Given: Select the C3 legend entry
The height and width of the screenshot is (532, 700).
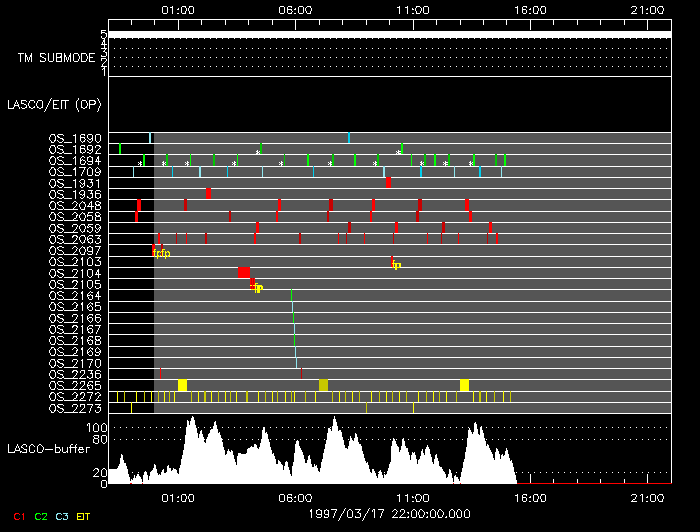Looking at the screenshot, I should [63, 515].
